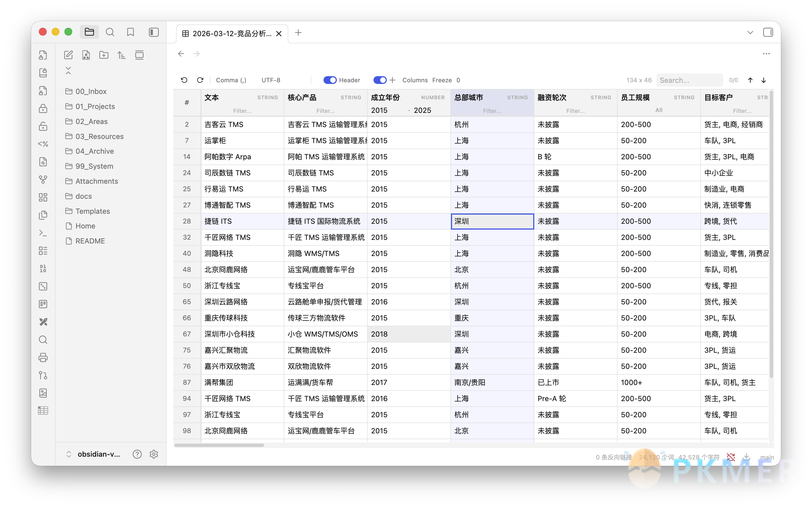Open the print ribbon icon
Screen dimensions: 812x507
(x=43, y=357)
